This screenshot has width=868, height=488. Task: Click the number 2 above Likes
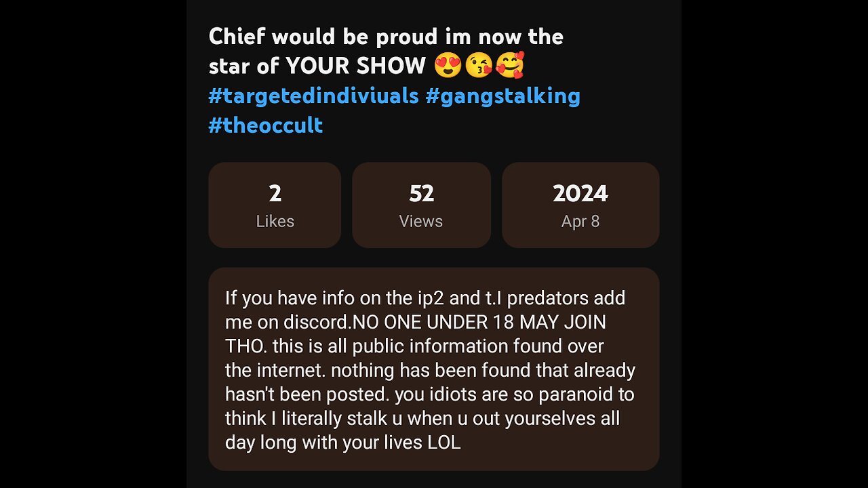(x=275, y=194)
